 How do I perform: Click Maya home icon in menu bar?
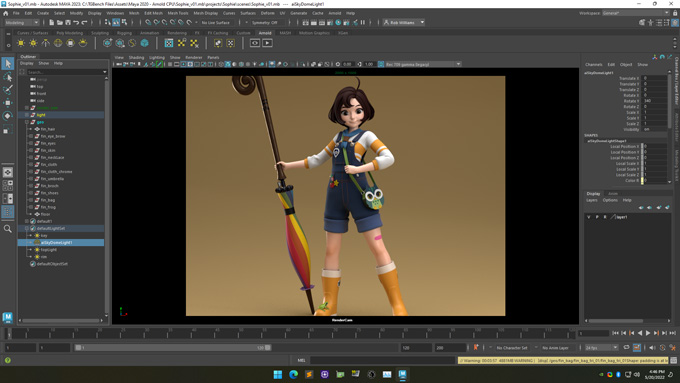coord(6,13)
